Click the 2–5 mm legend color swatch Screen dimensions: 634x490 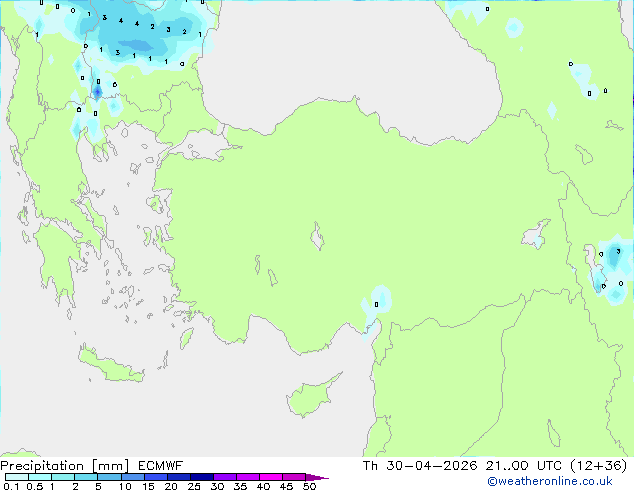coord(86,477)
